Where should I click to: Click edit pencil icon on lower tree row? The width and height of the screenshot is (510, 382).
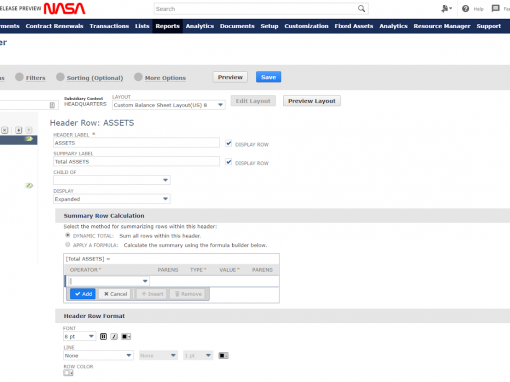[x=29, y=186]
